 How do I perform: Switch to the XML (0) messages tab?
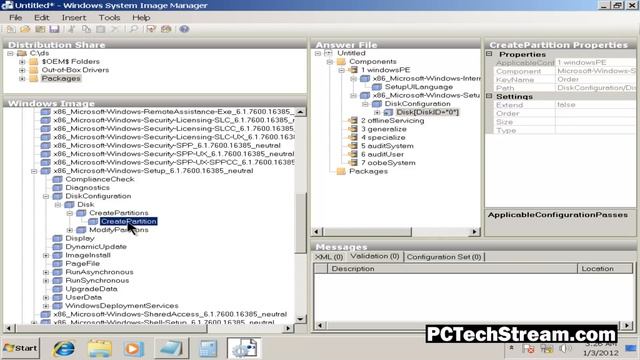click(329, 257)
